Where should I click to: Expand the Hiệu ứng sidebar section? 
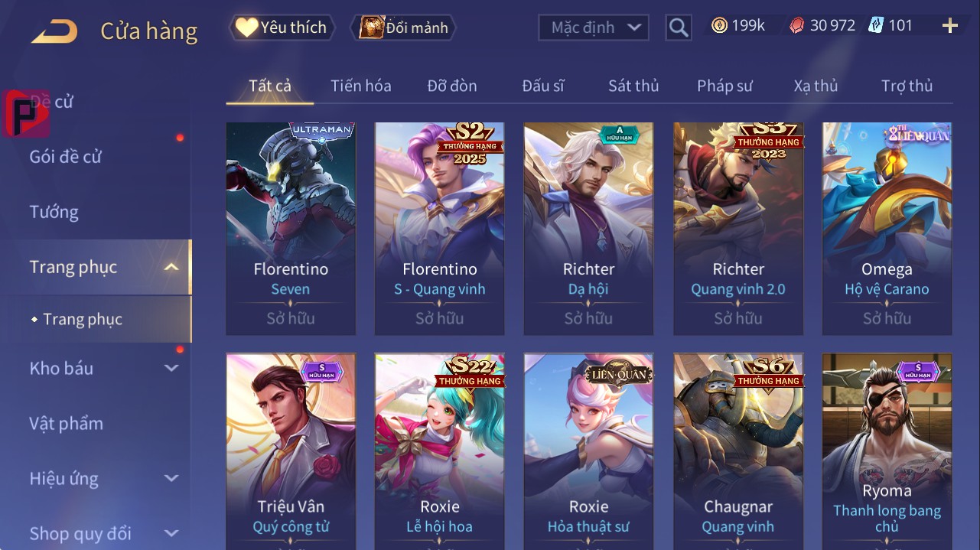tap(171, 479)
